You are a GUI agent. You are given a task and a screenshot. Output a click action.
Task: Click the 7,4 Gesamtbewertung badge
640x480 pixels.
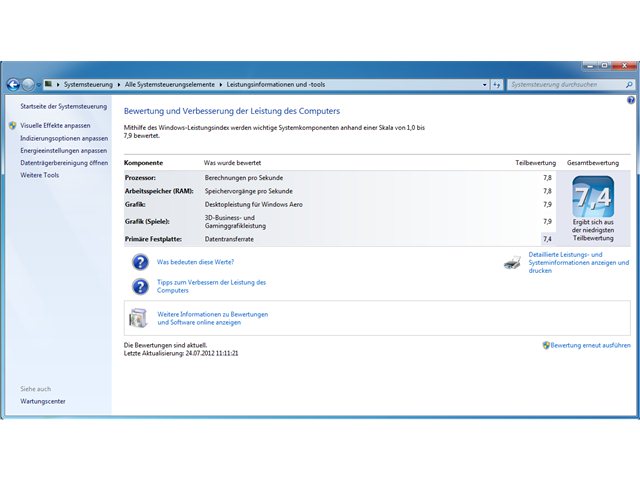[593, 197]
